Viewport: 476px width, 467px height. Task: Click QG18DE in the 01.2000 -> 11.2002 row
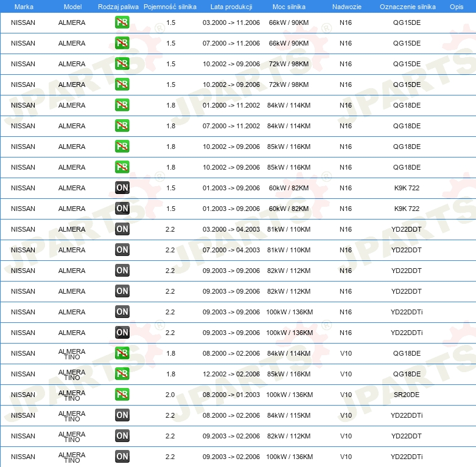pyautogui.click(x=407, y=105)
